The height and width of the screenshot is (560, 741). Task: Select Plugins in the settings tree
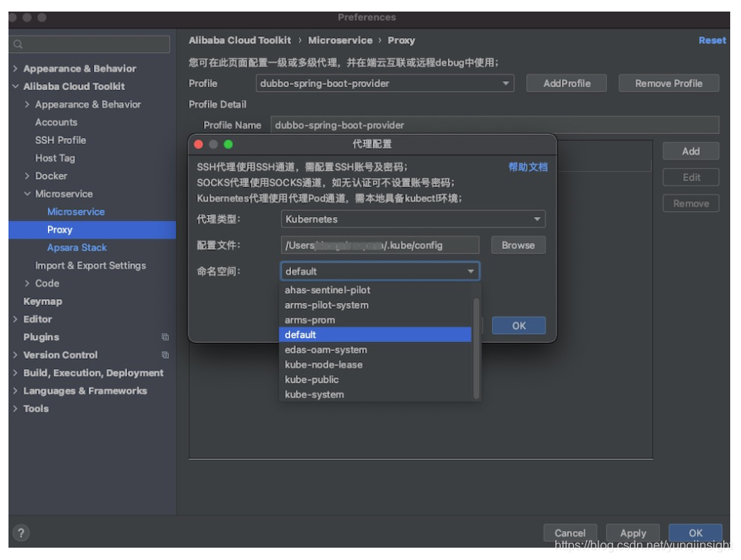point(41,337)
